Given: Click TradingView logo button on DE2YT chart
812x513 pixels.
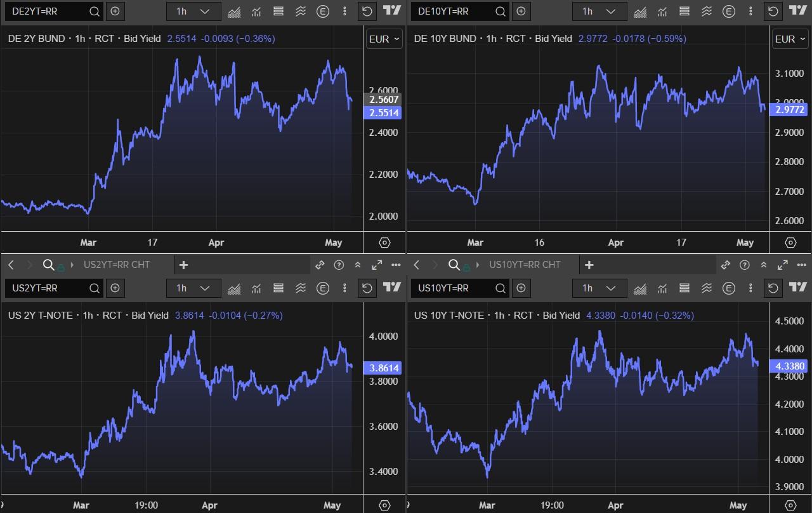Looking at the screenshot, I should tap(393, 11).
